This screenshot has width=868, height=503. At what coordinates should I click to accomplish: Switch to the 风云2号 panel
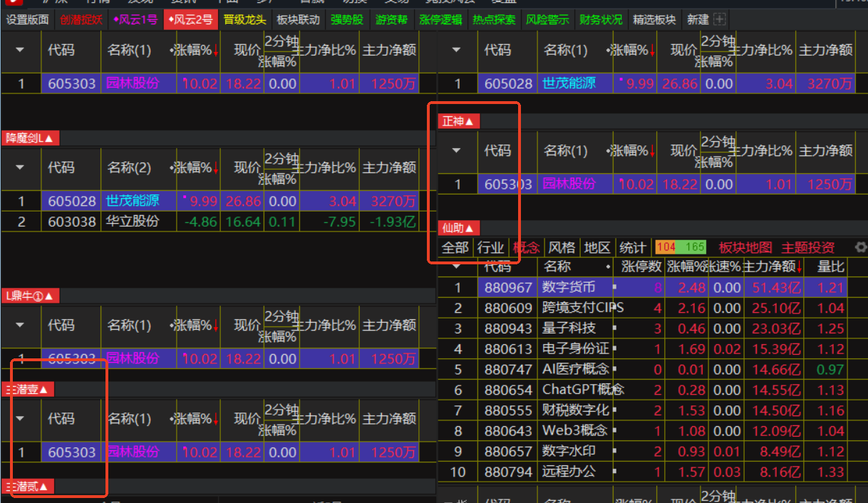pyautogui.click(x=190, y=19)
